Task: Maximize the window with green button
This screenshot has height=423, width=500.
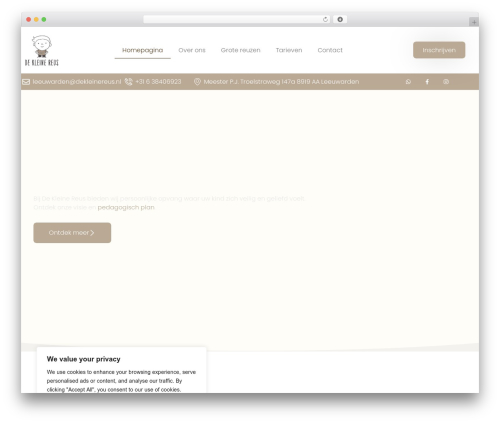Action: 44,19
